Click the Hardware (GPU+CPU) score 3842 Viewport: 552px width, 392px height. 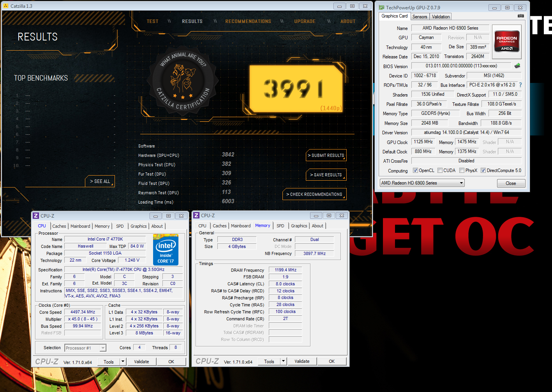[228, 155]
